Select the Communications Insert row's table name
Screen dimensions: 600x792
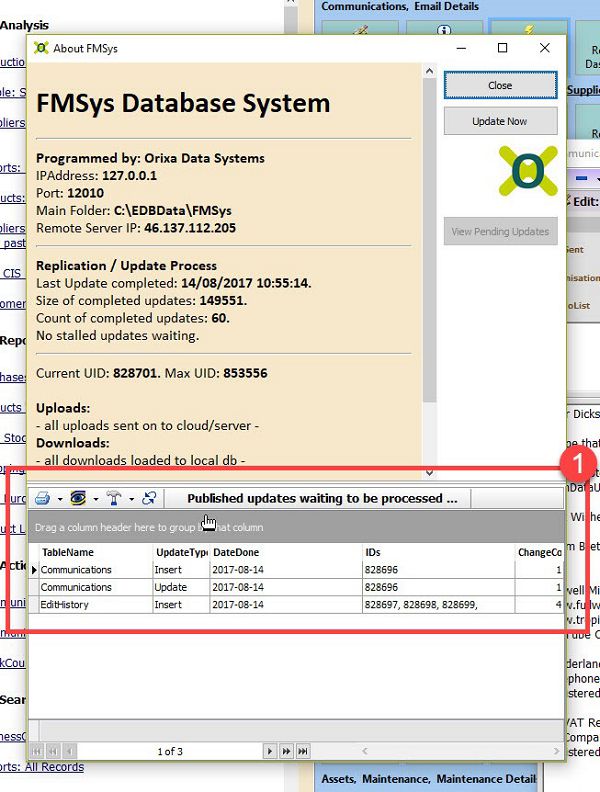(95, 570)
